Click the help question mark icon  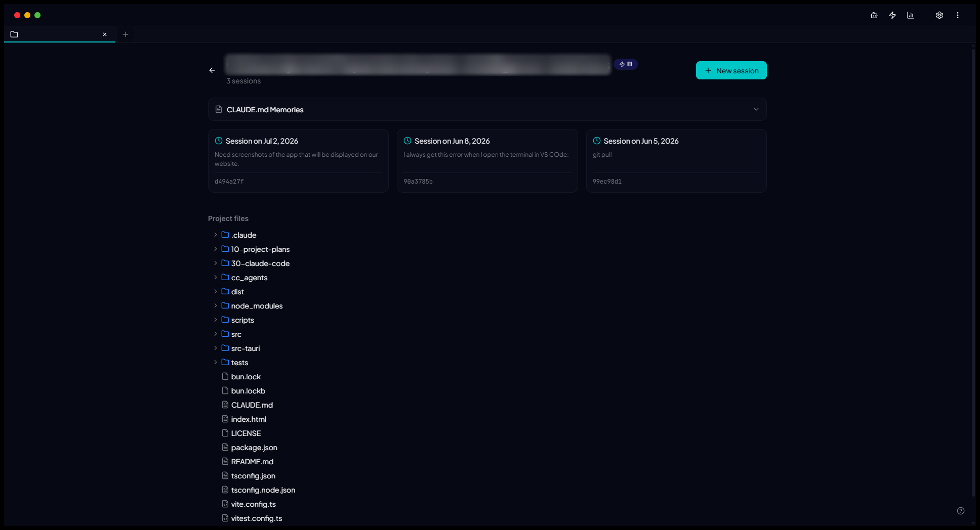[x=961, y=511]
